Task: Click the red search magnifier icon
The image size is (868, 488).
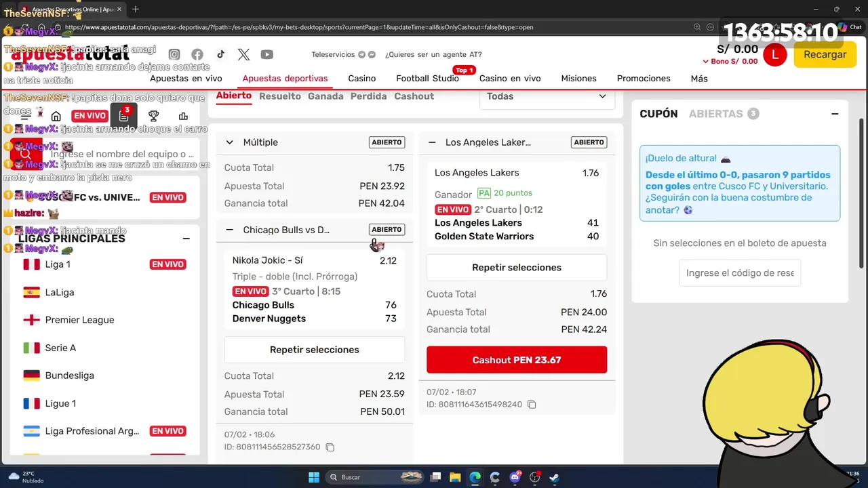Action: (x=26, y=154)
